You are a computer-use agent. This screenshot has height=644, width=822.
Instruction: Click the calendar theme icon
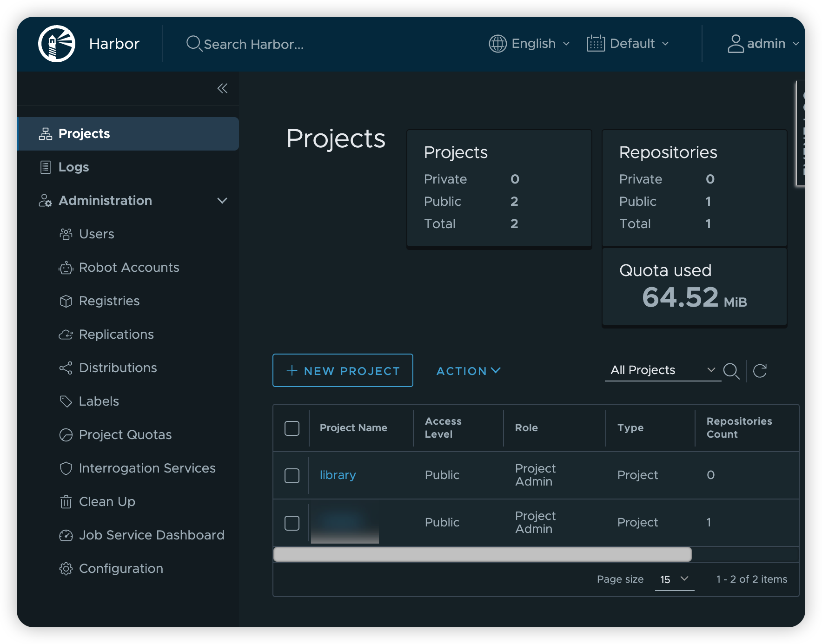596,43
